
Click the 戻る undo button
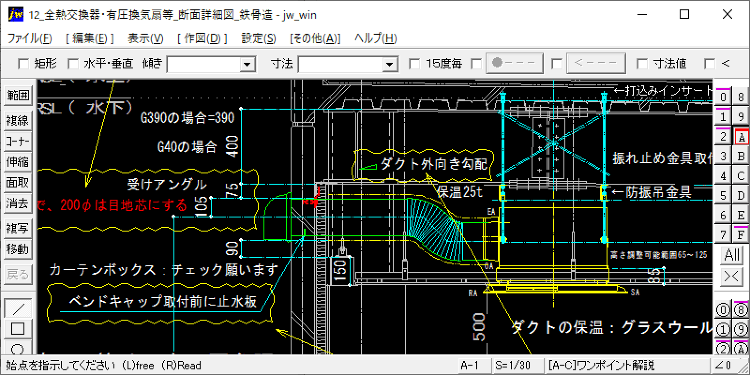[18, 275]
